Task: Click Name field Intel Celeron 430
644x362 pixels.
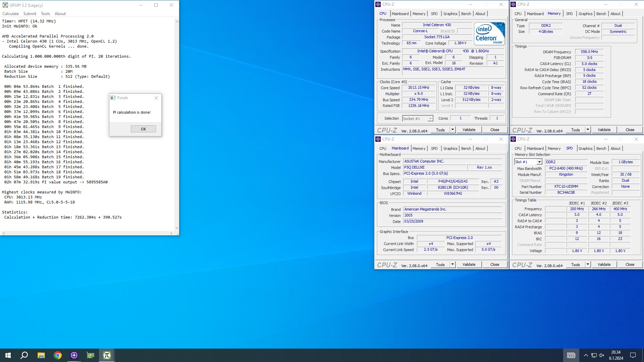Action: coord(437,25)
